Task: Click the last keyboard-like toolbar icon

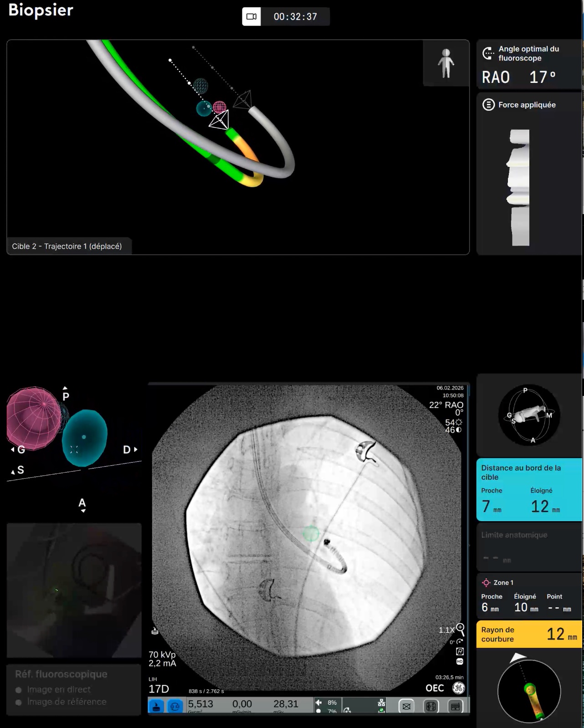Action: 455,707
